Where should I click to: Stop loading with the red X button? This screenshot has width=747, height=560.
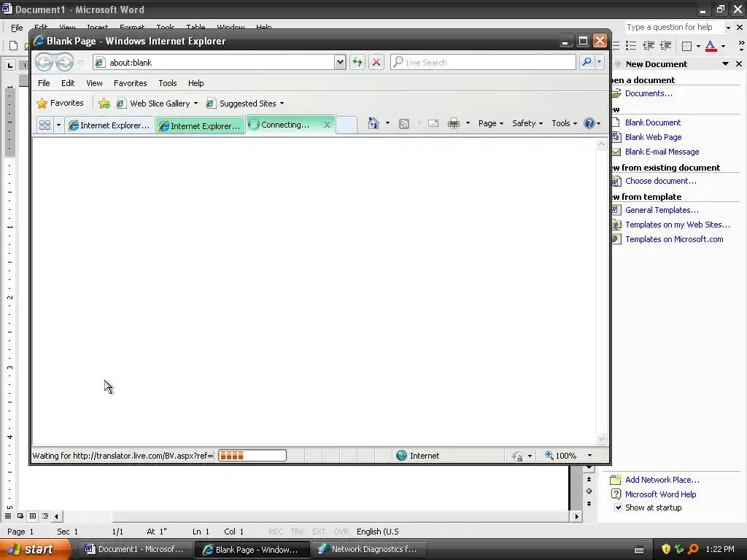pyautogui.click(x=376, y=62)
